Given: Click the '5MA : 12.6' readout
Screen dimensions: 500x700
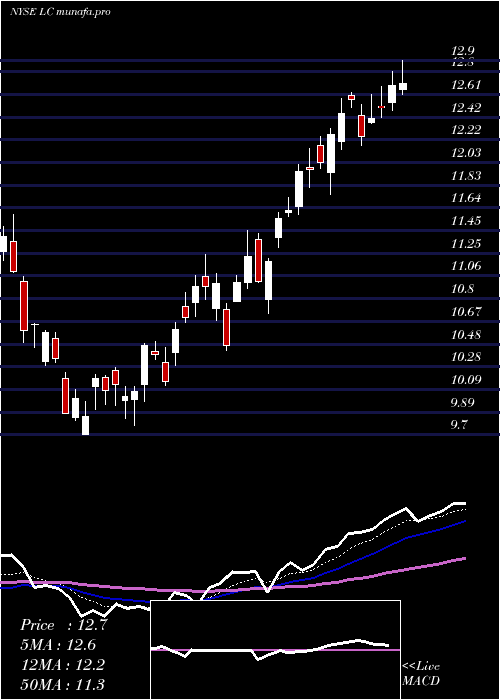Looking at the screenshot, I should (x=58, y=645).
